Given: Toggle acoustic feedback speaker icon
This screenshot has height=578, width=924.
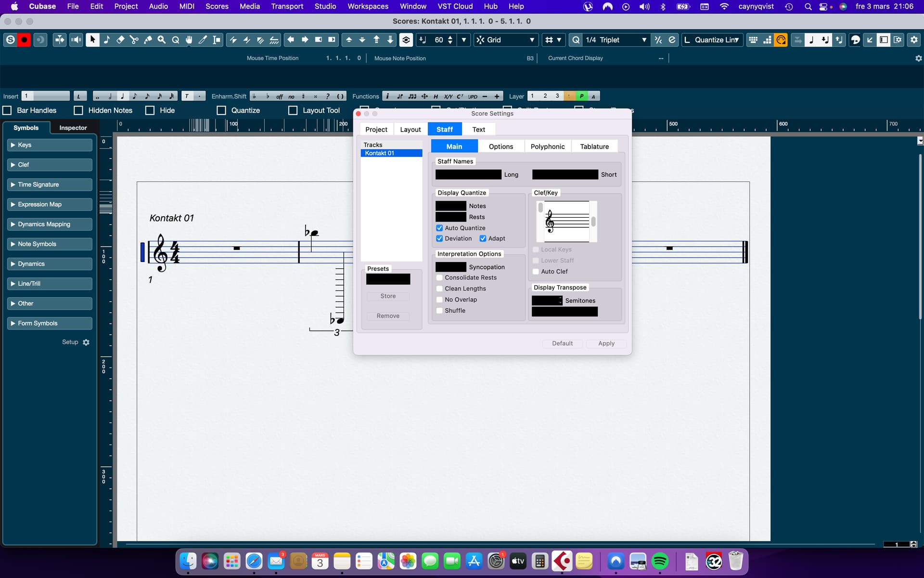Looking at the screenshot, I should (x=76, y=40).
